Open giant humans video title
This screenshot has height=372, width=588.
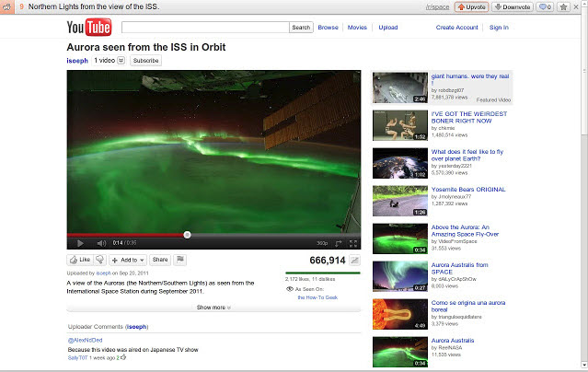470,79
